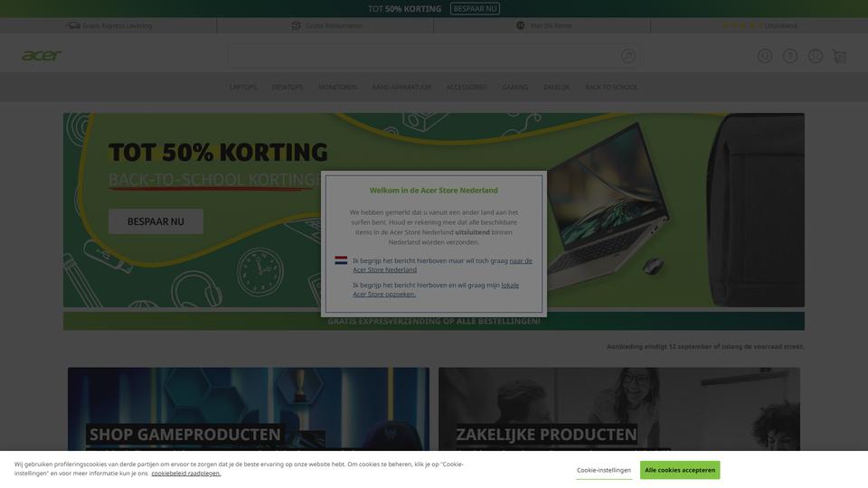
Task: Click the Shop Gameproducten tile
Action: (249, 409)
